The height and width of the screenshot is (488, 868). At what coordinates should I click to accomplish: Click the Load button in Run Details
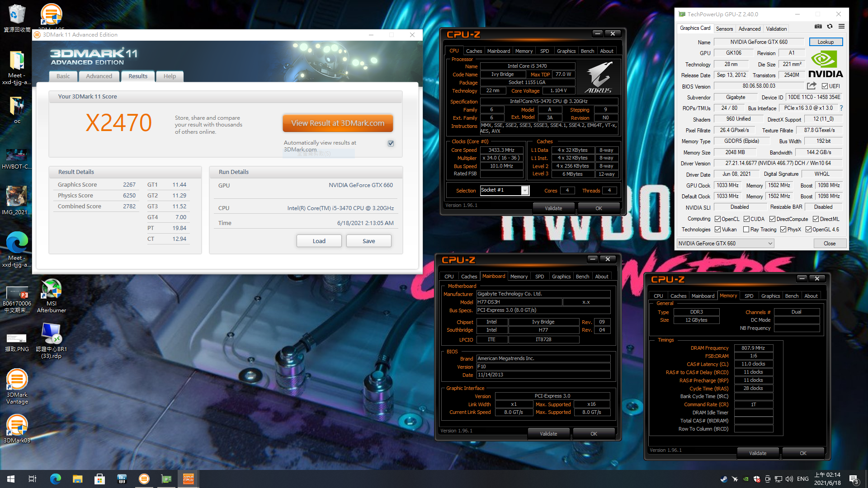tap(319, 241)
